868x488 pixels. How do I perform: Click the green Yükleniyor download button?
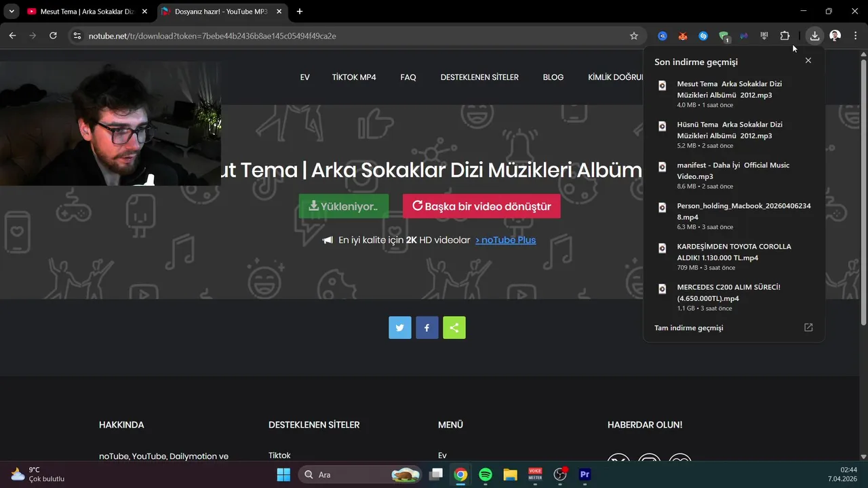[344, 206]
